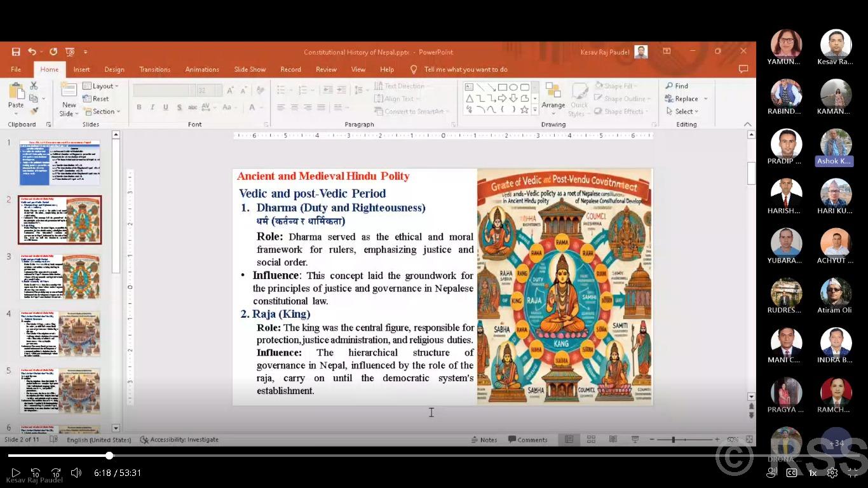
Task: Click the New Slide icon
Action: 69,90
